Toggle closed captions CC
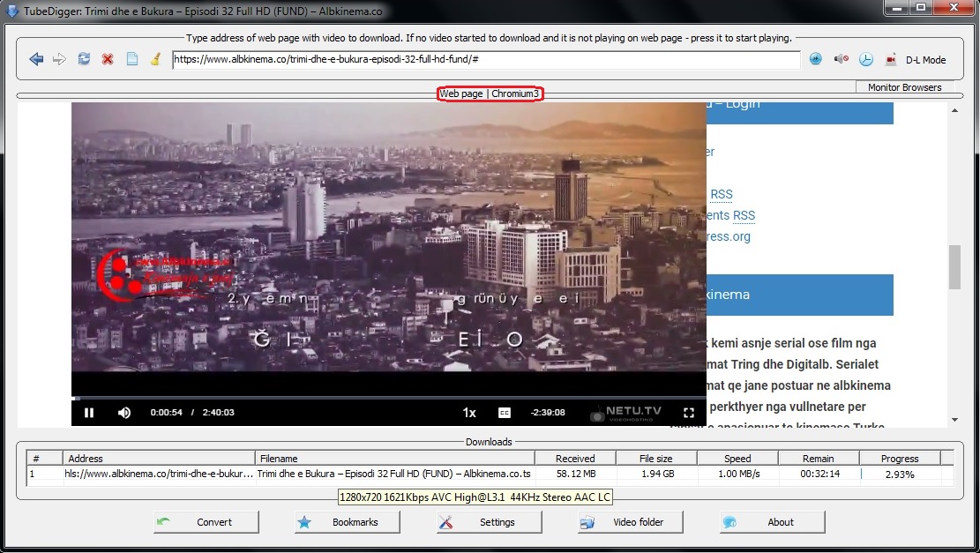This screenshot has height=553, width=980. [505, 413]
